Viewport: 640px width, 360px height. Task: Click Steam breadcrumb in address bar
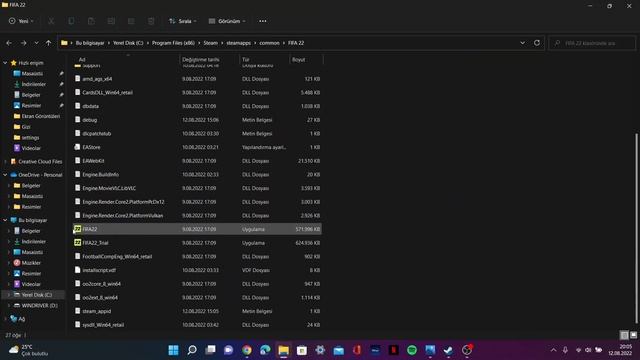click(x=211, y=43)
